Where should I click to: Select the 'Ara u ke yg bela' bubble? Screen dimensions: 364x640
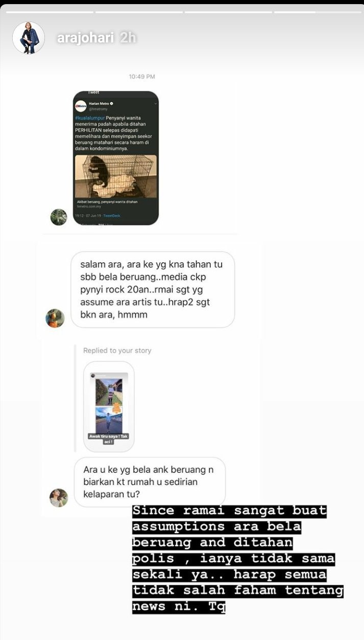pyautogui.click(x=150, y=482)
